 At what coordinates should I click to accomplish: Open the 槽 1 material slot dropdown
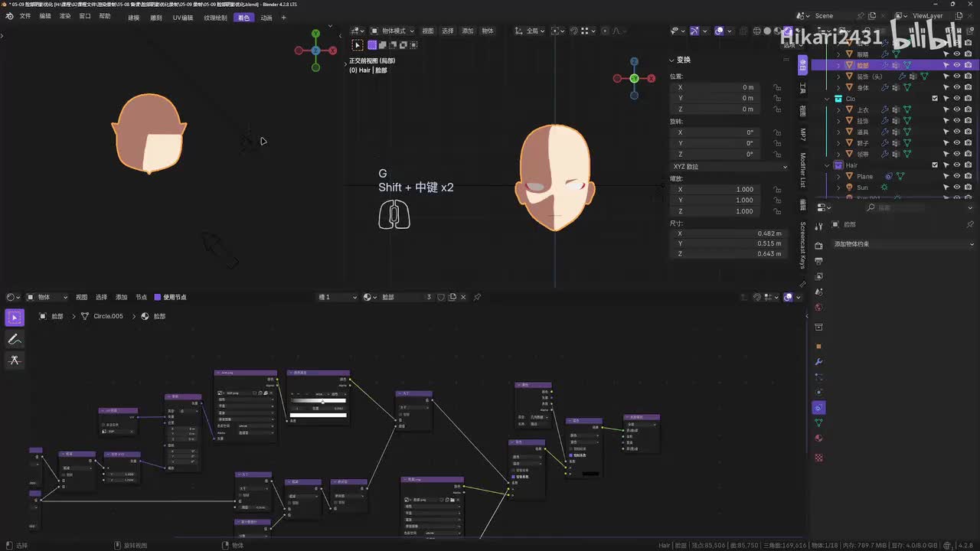[338, 297]
